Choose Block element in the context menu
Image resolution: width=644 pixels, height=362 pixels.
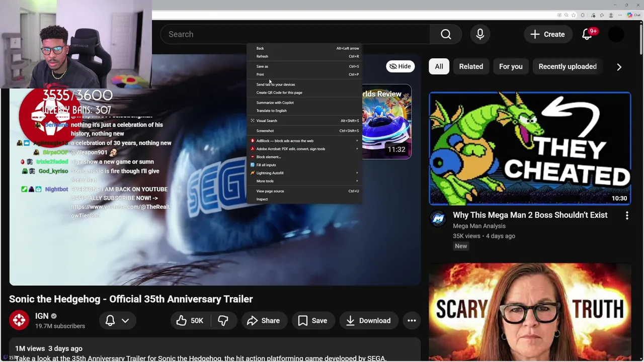(304, 157)
